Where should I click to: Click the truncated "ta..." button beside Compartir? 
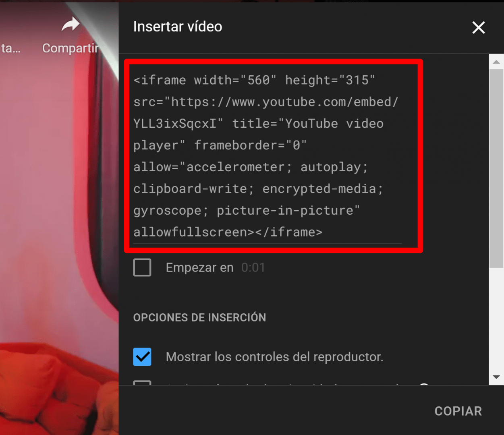pos(11,48)
